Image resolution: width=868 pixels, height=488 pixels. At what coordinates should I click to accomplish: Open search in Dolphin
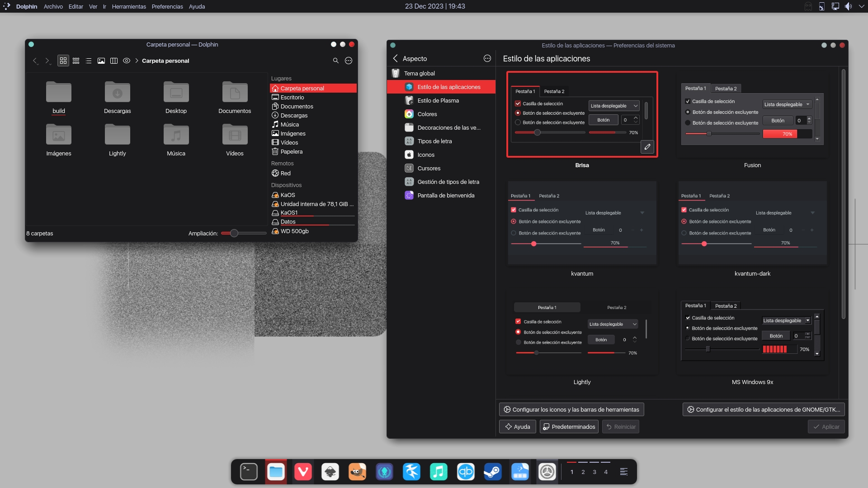[x=336, y=61]
